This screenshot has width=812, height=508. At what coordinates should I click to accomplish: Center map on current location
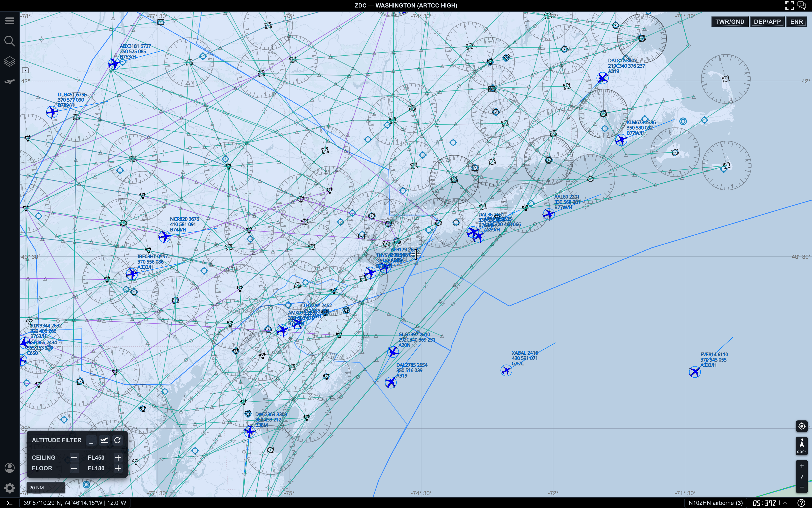click(x=802, y=426)
